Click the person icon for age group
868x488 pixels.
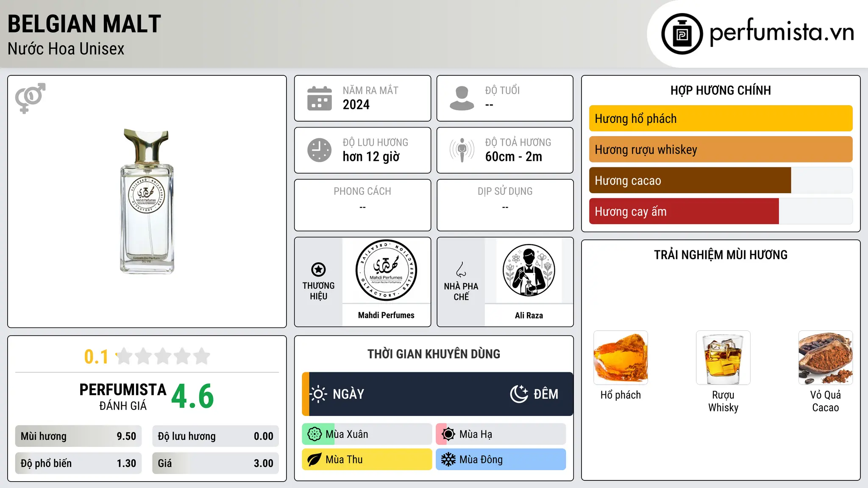pyautogui.click(x=462, y=98)
